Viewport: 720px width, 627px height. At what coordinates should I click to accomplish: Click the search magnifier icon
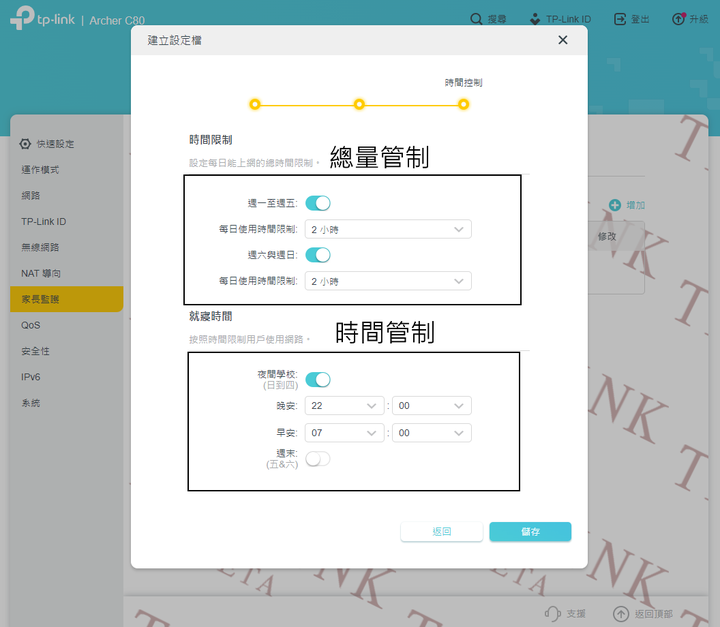pos(476,19)
